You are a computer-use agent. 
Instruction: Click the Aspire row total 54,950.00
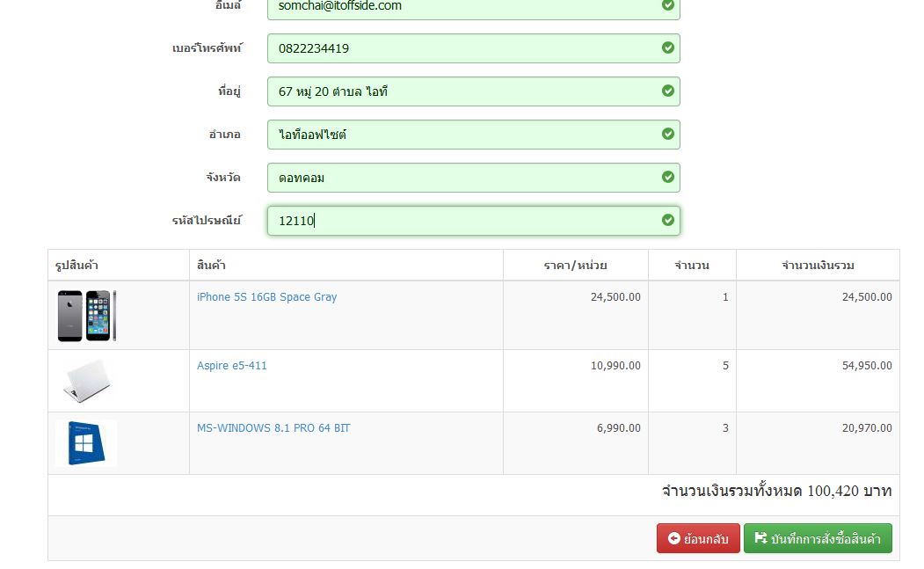(x=867, y=366)
